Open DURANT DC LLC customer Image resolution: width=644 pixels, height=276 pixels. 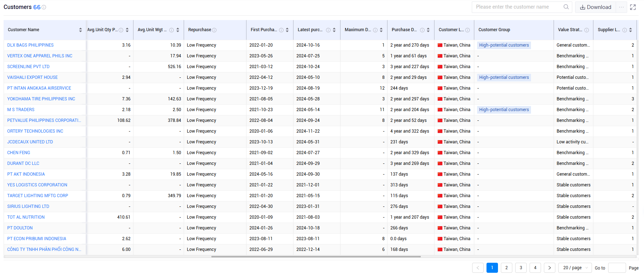pyautogui.click(x=23, y=163)
